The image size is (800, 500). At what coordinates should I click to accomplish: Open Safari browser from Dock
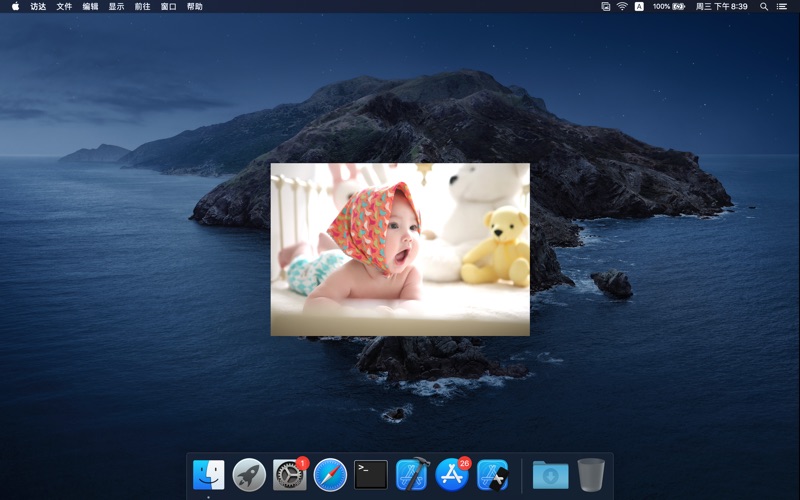click(330, 474)
